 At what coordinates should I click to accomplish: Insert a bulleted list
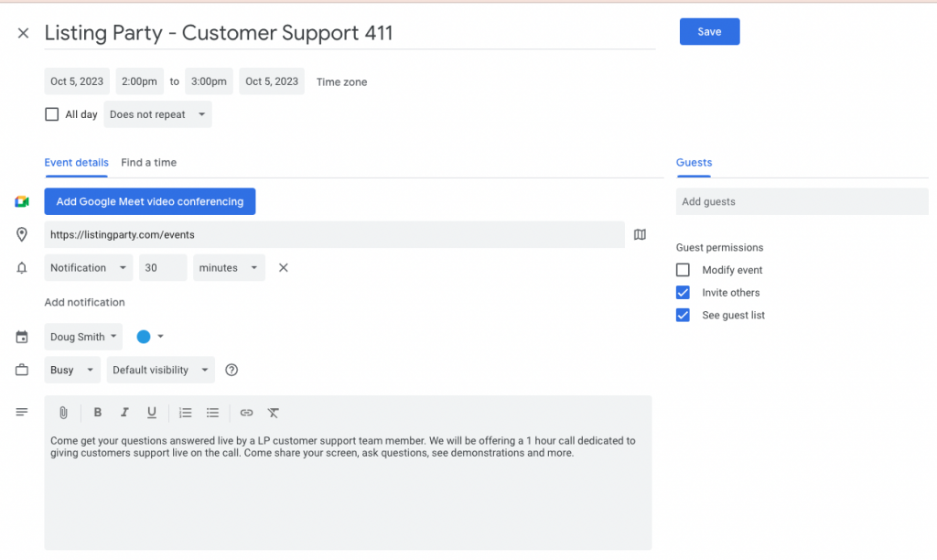pos(212,413)
